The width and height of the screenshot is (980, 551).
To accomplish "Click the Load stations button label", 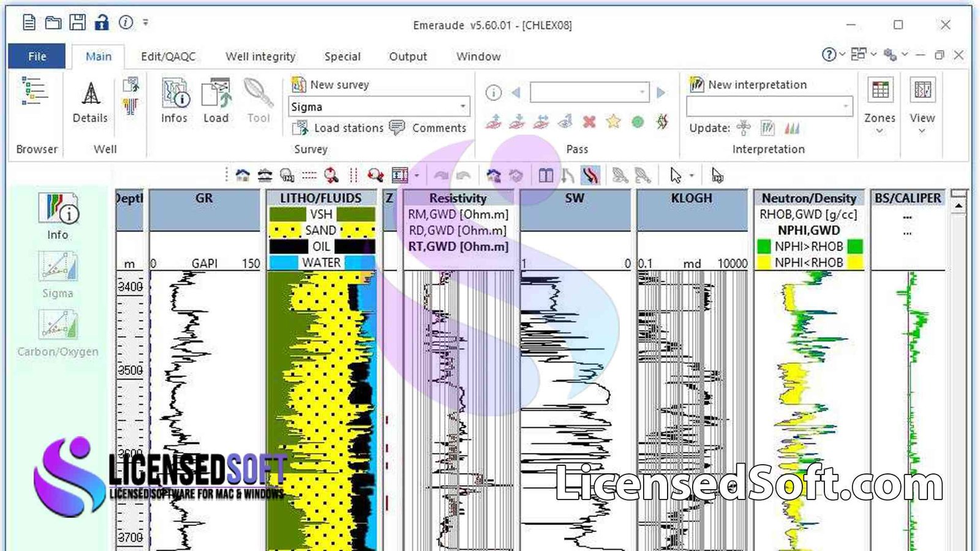I will tap(349, 128).
